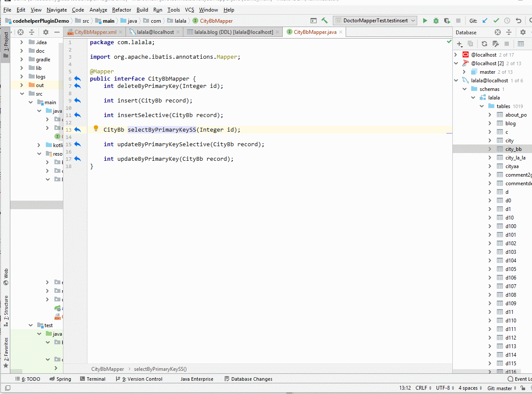The width and height of the screenshot is (532, 394).
Task: Open the Refactor menu
Action: tap(122, 9)
